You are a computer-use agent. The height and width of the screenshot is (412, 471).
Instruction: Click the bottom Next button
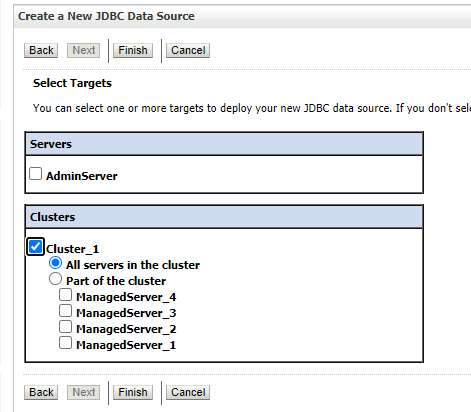tap(84, 392)
